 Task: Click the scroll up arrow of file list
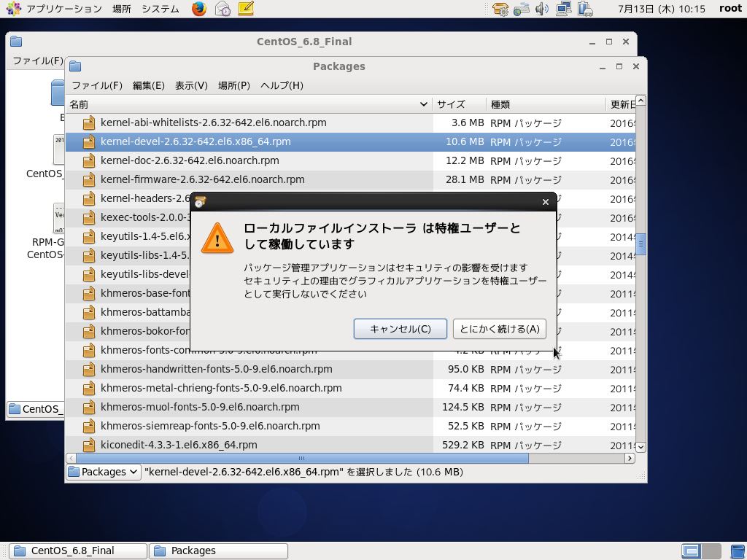click(640, 100)
